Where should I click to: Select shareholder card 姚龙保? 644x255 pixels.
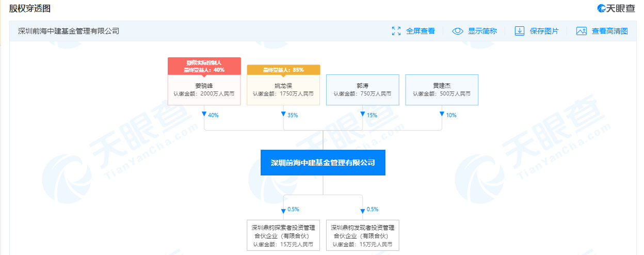coord(283,90)
